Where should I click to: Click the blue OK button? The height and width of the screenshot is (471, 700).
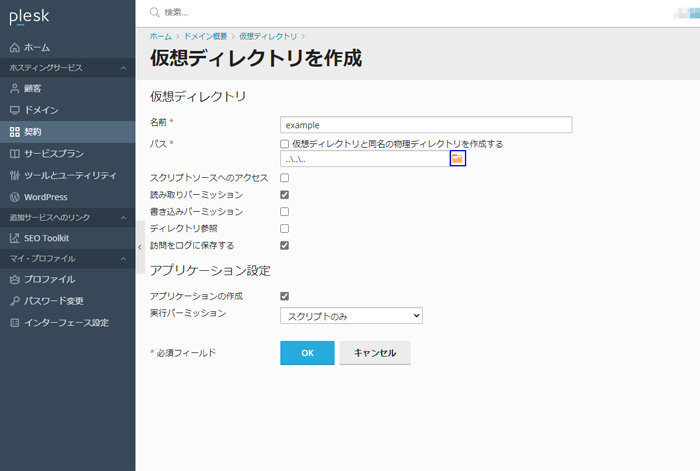click(x=307, y=353)
